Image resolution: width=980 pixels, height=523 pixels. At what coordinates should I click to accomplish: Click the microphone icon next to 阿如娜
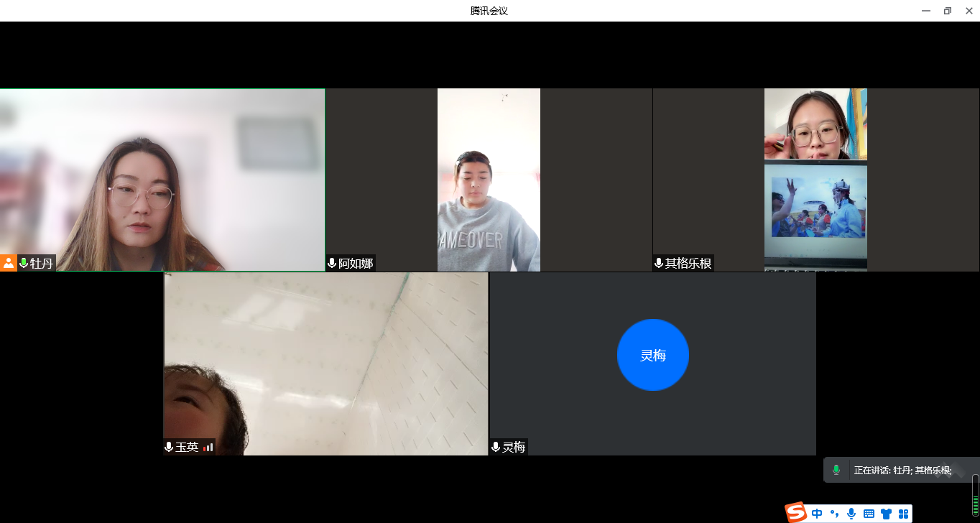click(x=332, y=263)
